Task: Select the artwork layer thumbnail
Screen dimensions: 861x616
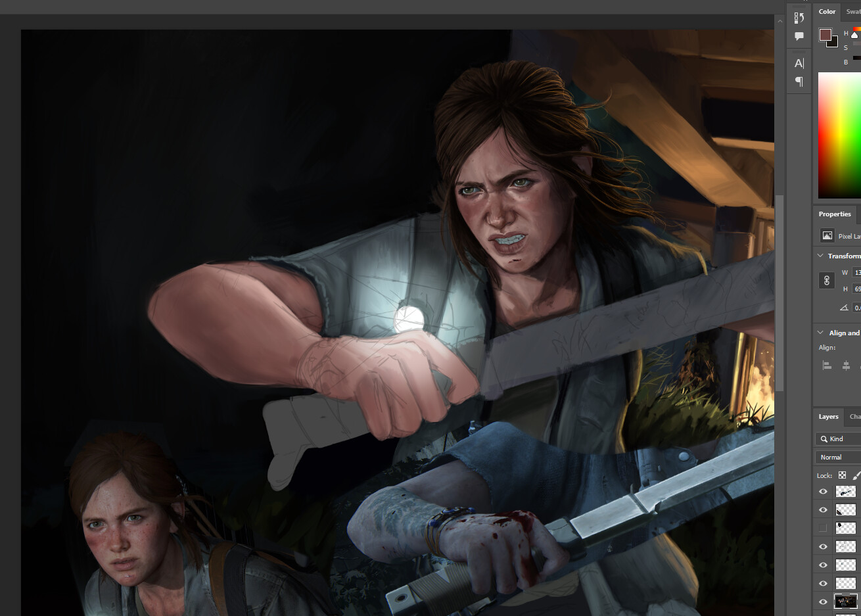Action: point(845,602)
